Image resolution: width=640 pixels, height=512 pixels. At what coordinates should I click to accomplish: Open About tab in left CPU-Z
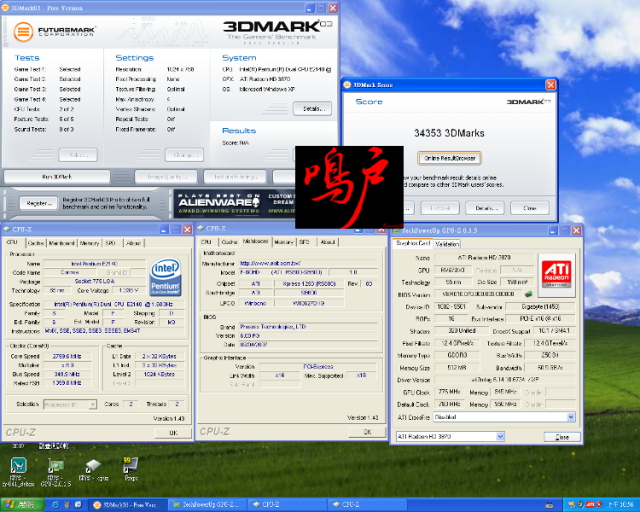tap(133, 243)
